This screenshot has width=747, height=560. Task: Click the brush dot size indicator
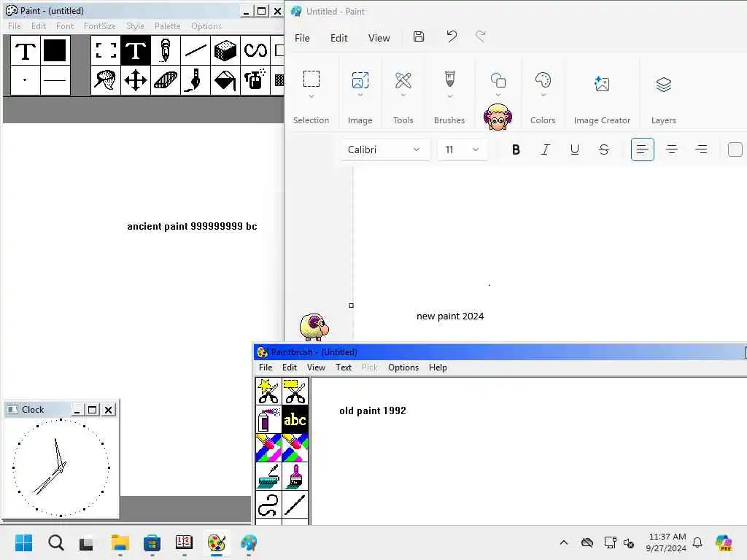coord(26,80)
